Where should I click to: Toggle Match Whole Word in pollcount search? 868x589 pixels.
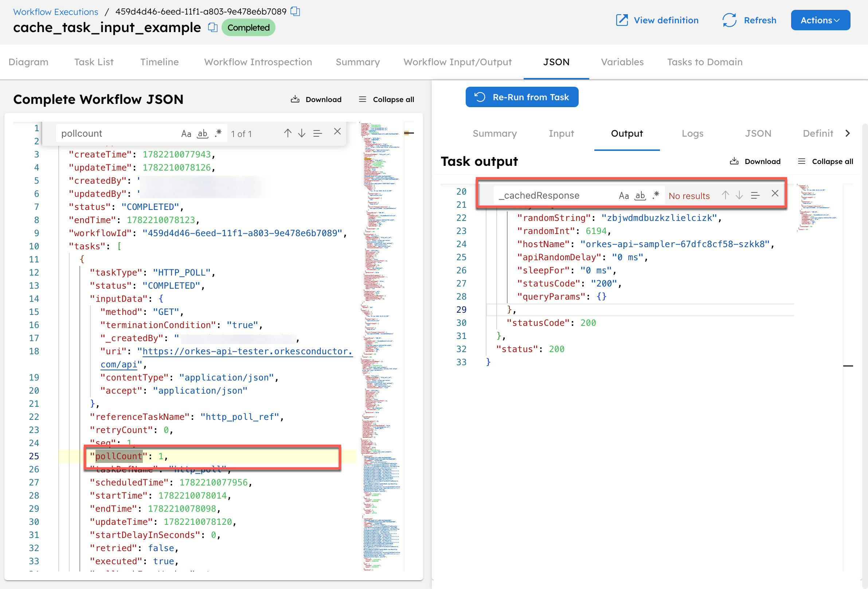tap(203, 133)
